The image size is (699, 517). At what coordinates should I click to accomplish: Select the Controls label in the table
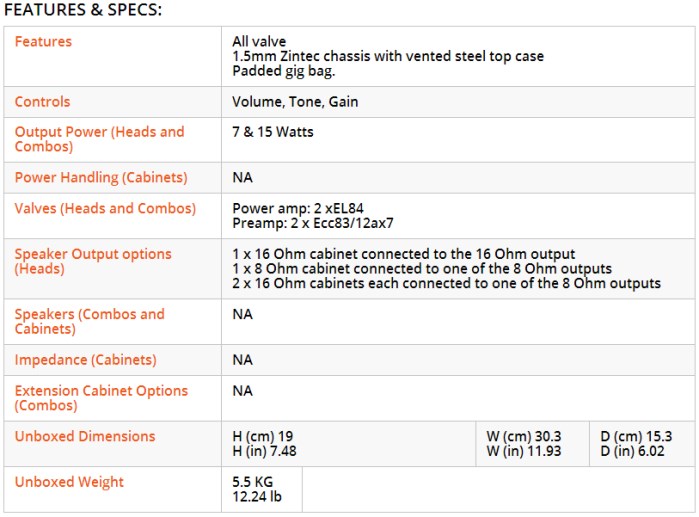(42, 102)
